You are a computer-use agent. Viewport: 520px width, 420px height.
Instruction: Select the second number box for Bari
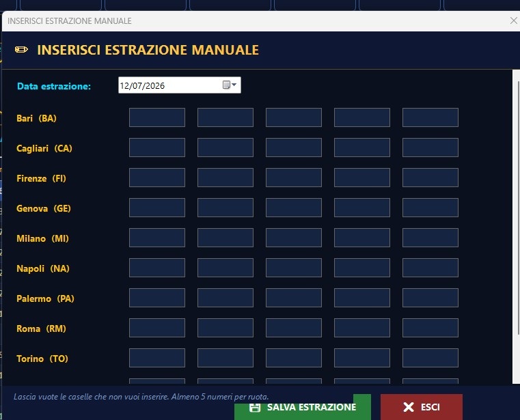pyautogui.click(x=225, y=117)
